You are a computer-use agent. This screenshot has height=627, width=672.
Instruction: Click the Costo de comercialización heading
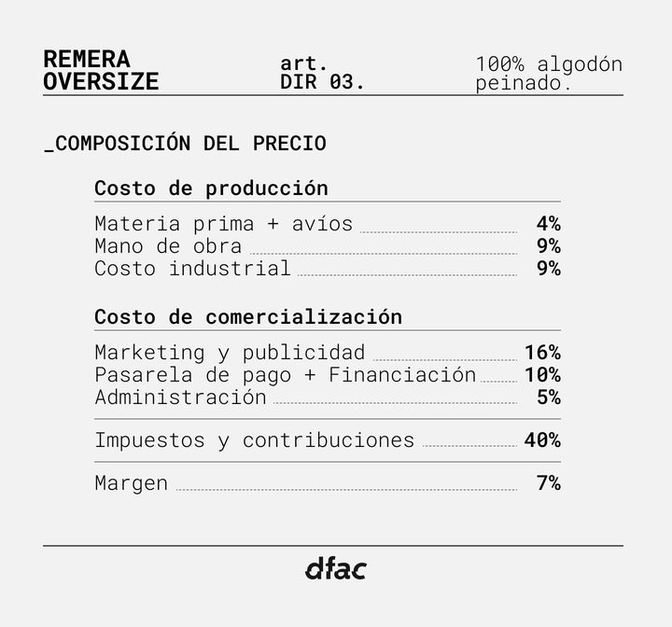[x=248, y=317]
